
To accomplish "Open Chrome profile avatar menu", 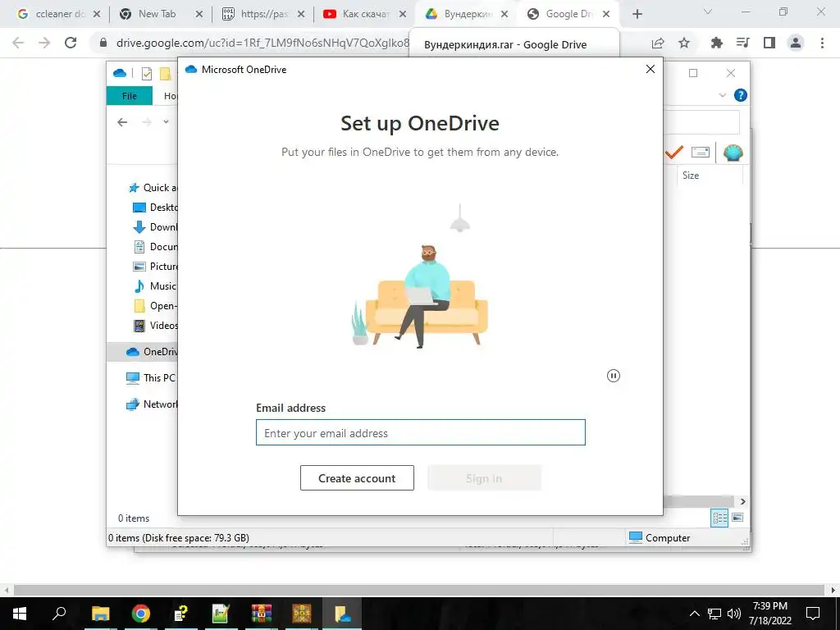I will (796, 43).
